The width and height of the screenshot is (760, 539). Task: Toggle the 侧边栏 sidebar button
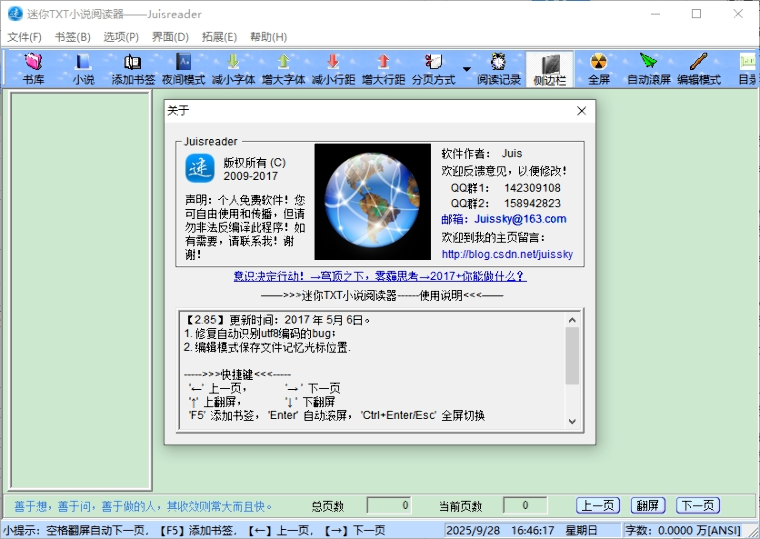point(549,68)
